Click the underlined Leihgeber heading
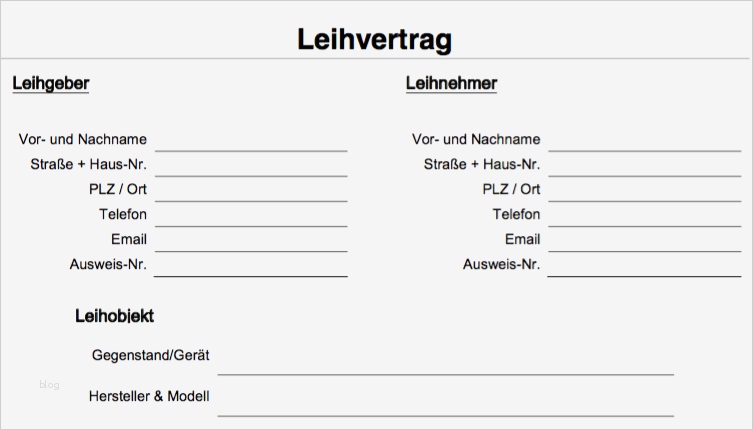The image size is (753, 430). (x=51, y=83)
